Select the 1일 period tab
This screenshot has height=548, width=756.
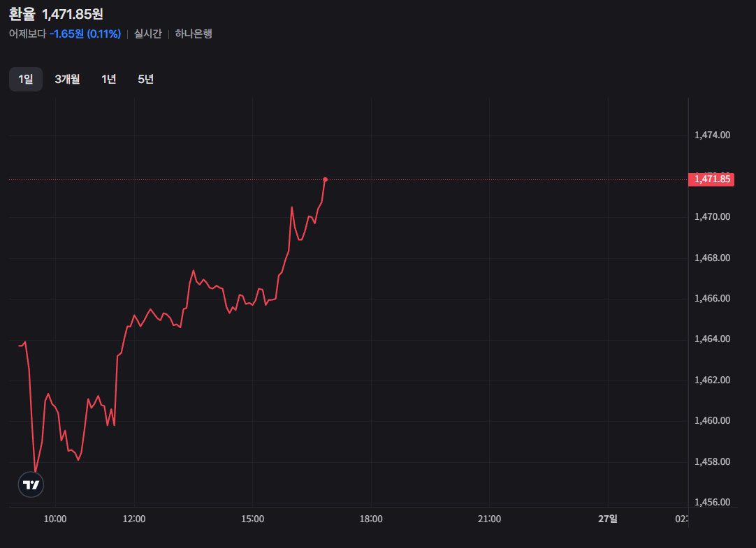(26, 80)
